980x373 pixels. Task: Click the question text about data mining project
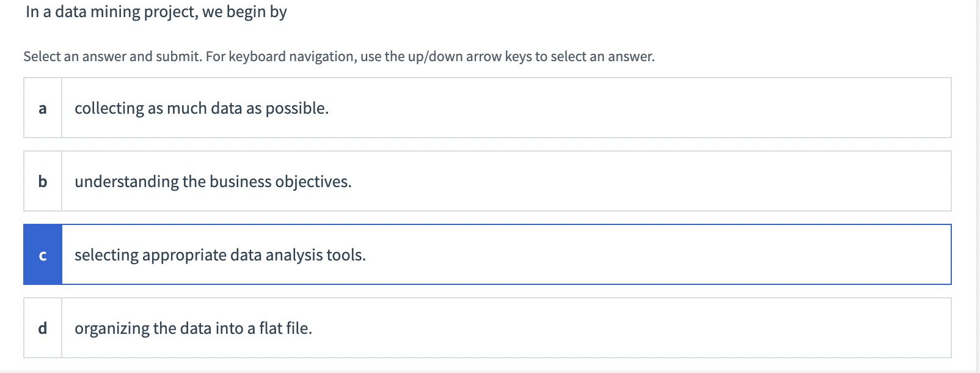(156, 12)
